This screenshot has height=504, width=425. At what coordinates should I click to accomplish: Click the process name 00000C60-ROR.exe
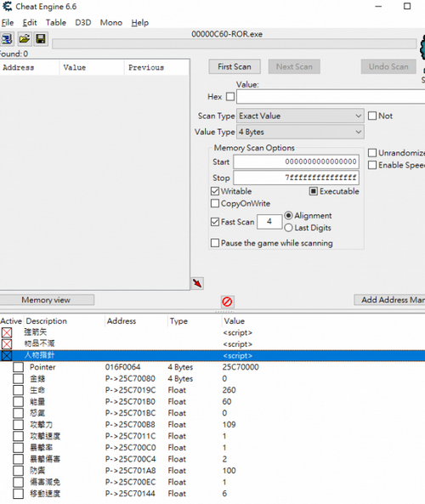click(227, 34)
